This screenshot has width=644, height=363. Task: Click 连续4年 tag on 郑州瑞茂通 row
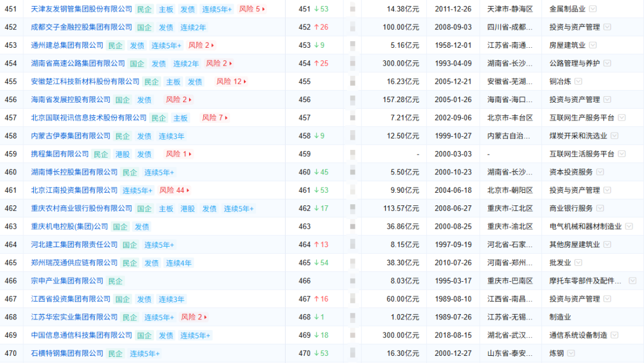point(179,263)
